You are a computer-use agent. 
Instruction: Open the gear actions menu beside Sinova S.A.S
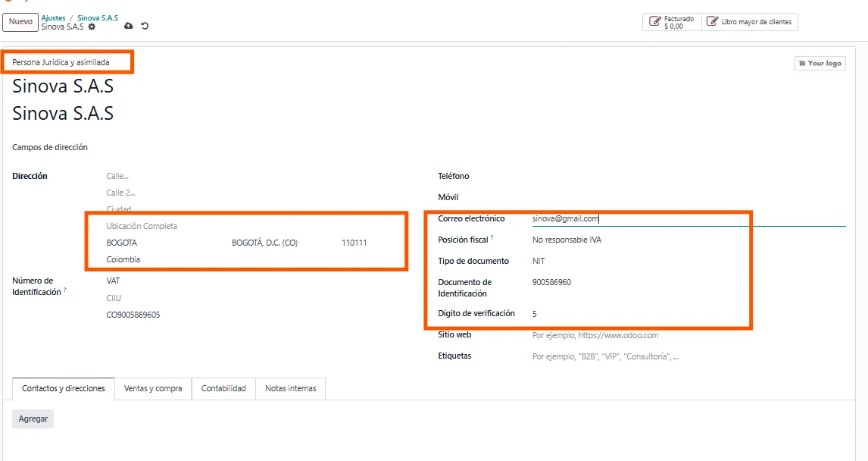pos(92,27)
